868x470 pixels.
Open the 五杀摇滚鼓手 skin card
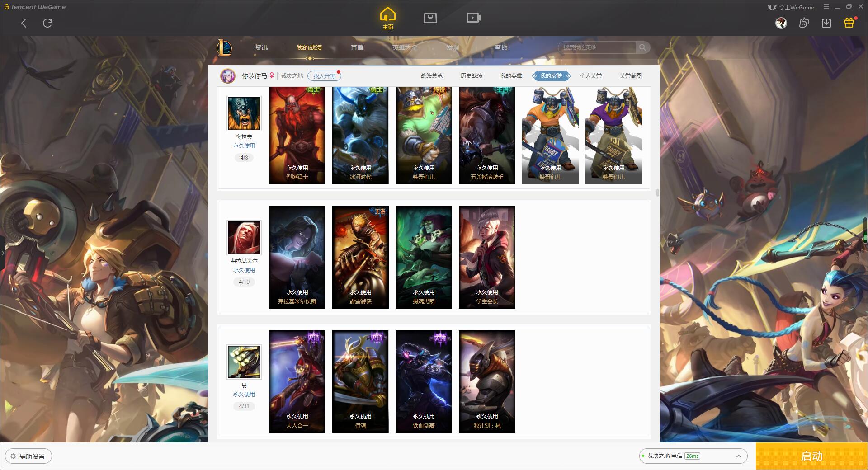(487, 135)
